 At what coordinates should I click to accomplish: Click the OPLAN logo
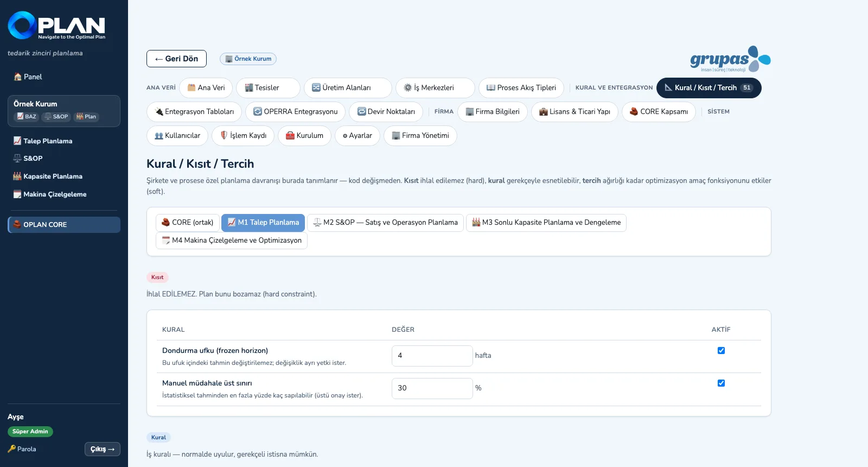pyautogui.click(x=56, y=26)
